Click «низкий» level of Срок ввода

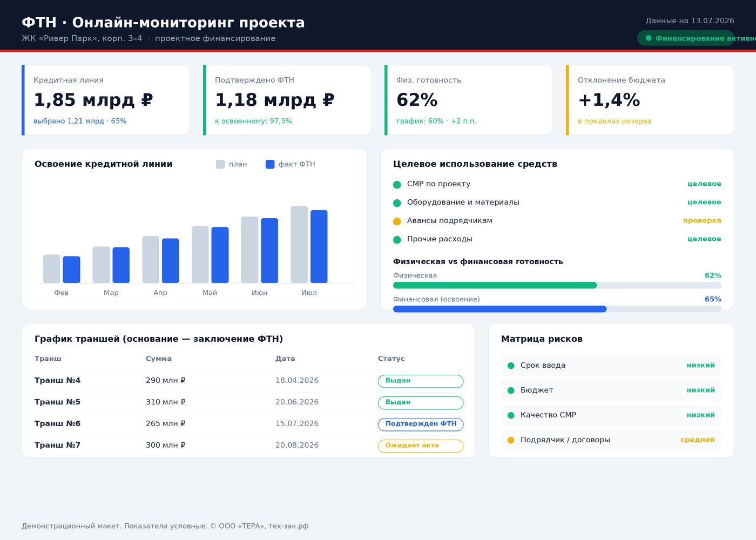(701, 366)
